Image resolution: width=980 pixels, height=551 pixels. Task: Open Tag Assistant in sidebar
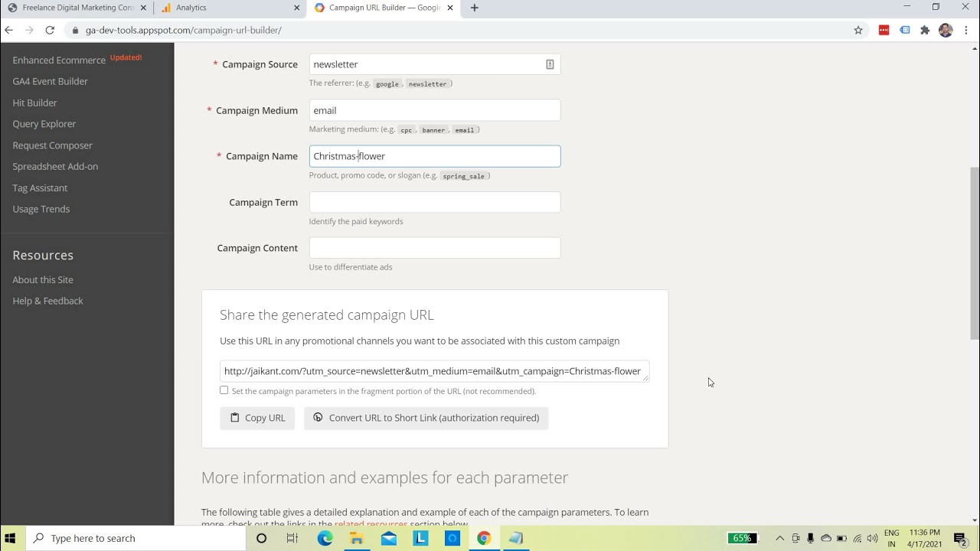click(x=40, y=187)
